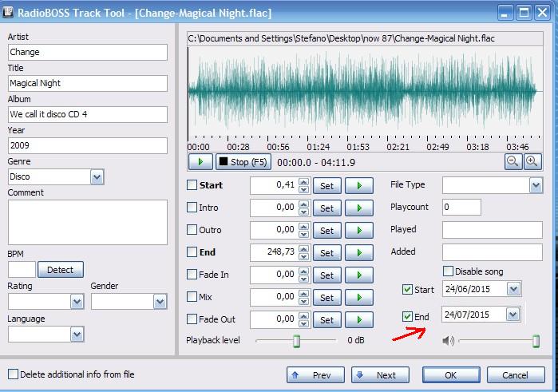Open the Gender dropdown

pos(160,302)
